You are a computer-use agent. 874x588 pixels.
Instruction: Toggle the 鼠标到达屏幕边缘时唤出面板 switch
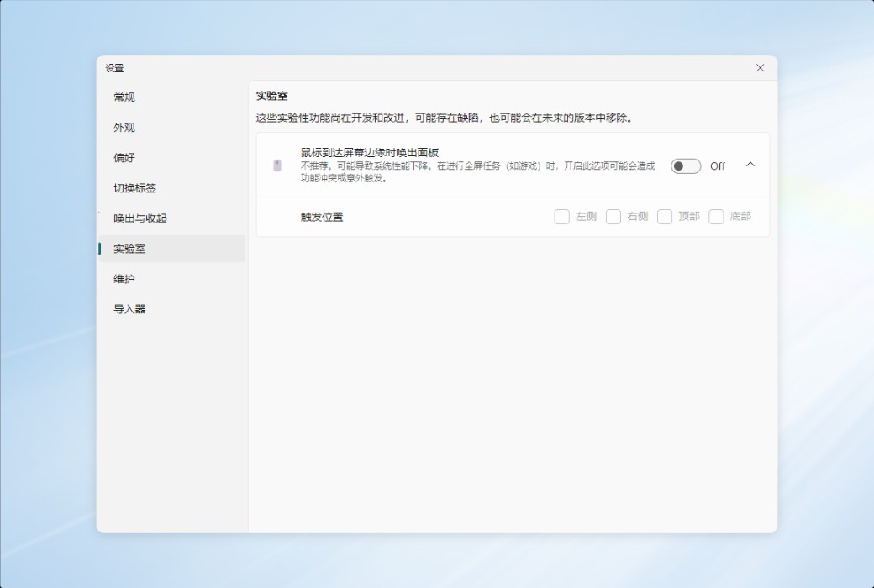pyautogui.click(x=686, y=166)
